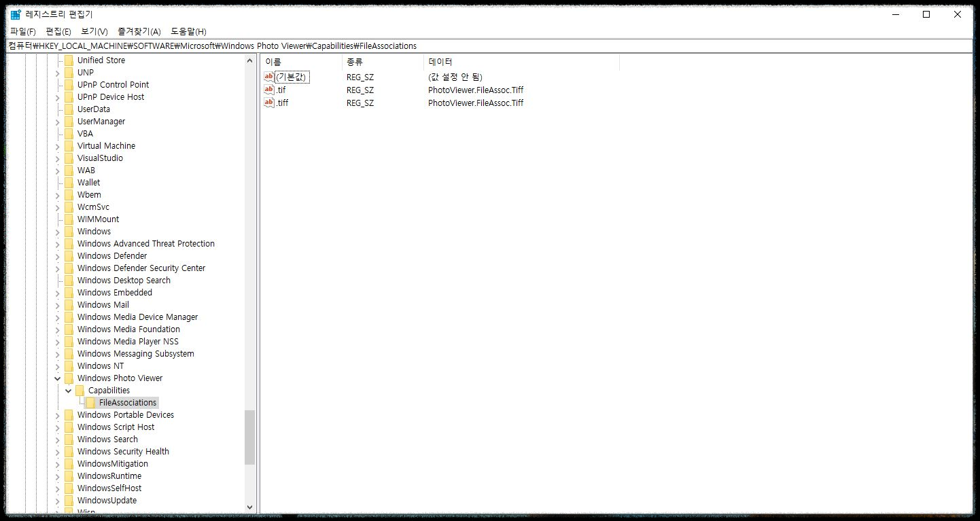The image size is (980, 521).
Task: Click the Windows NT folder icon
Action: click(69, 366)
